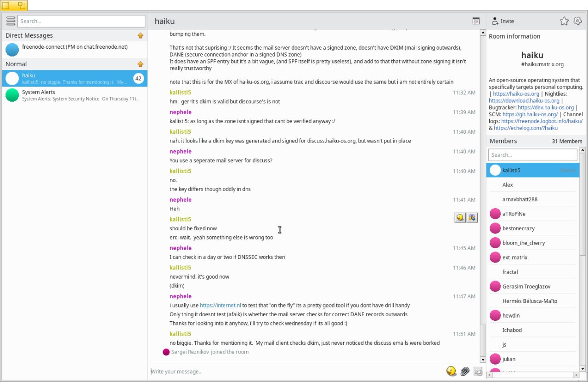Click the System Alerts green avatar
This screenshot has width=588, height=382.
12,95
